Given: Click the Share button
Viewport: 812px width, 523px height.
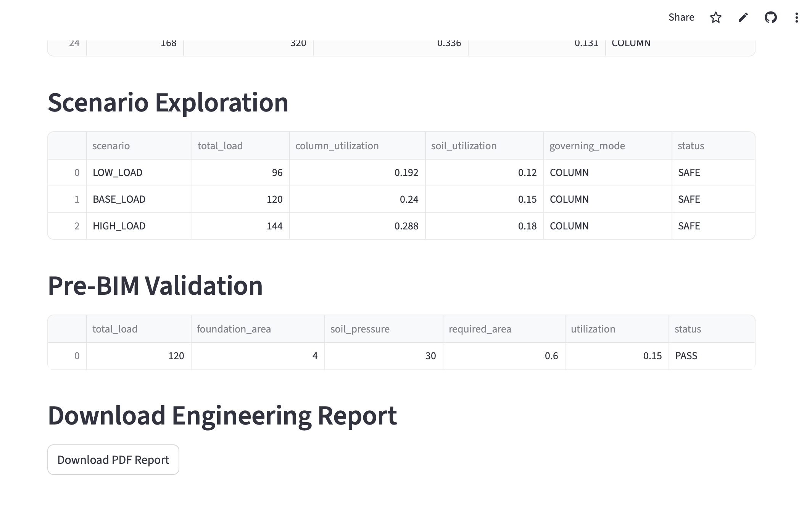Looking at the screenshot, I should pos(681,18).
